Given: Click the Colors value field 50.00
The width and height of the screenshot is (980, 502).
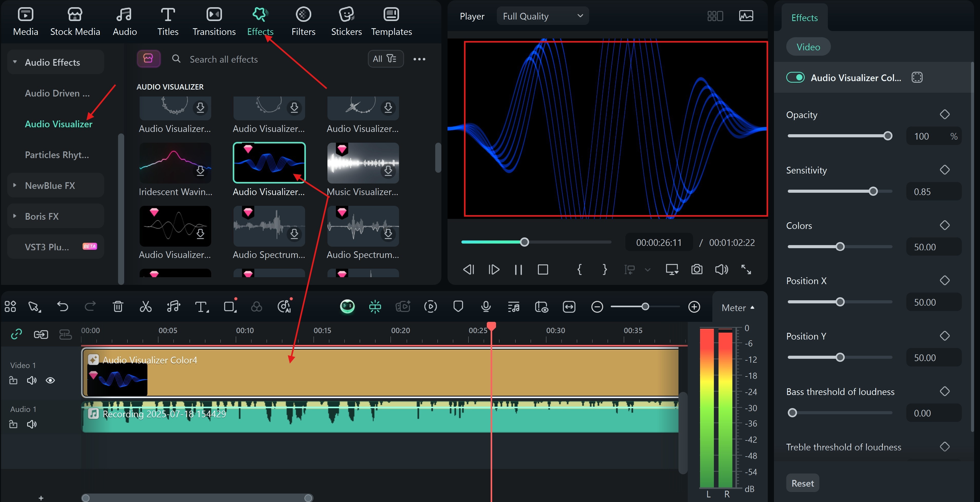Looking at the screenshot, I should coord(934,247).
